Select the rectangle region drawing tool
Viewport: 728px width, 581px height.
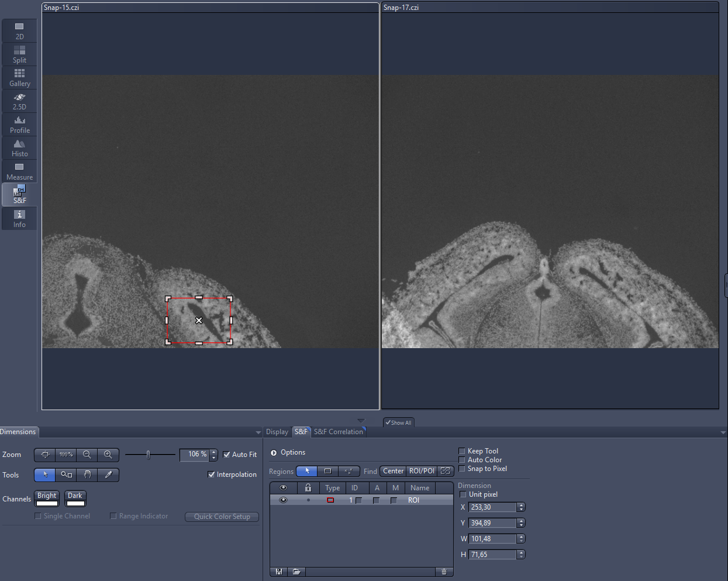328,471
